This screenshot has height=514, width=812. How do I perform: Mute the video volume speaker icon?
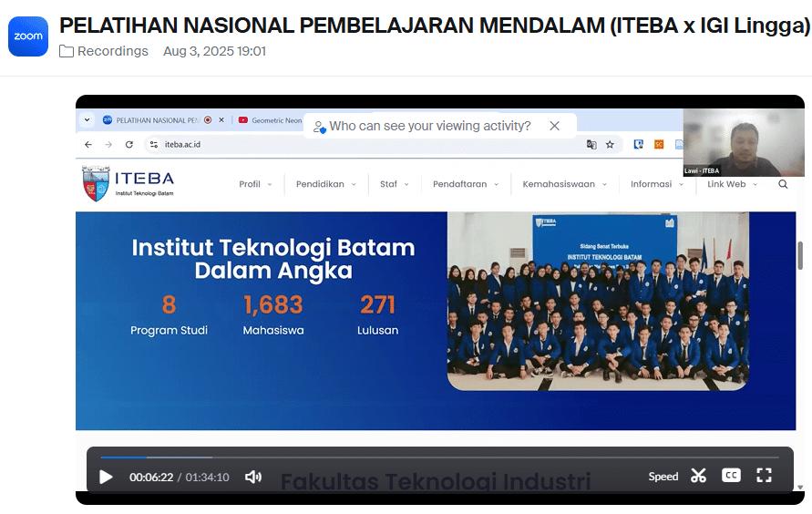point(253,477)
